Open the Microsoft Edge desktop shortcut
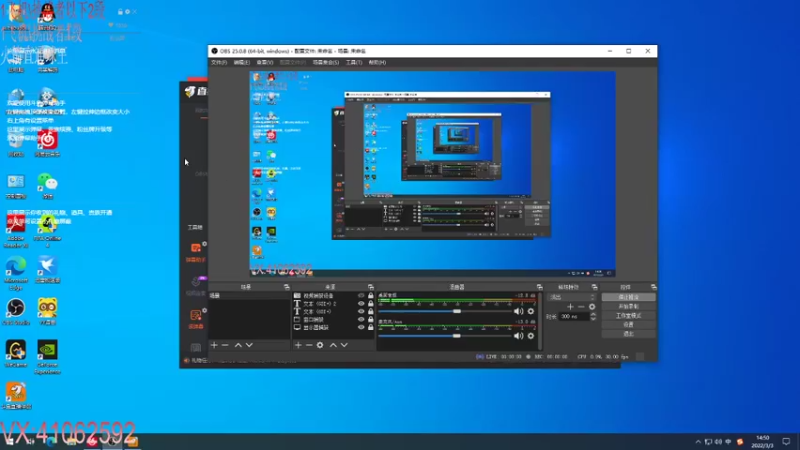The width and height of the screenshot is (800, 450). tap(16, 273)
